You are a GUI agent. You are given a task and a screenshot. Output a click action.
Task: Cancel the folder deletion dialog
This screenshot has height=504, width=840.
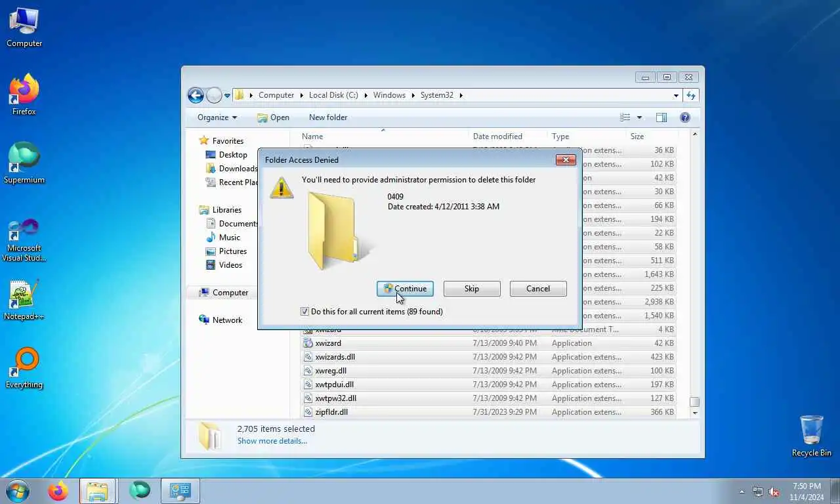[538, 289]
